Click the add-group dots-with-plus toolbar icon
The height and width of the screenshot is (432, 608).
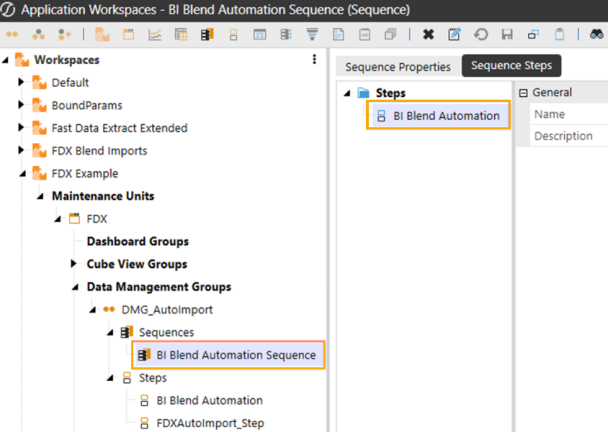(65, 35)
